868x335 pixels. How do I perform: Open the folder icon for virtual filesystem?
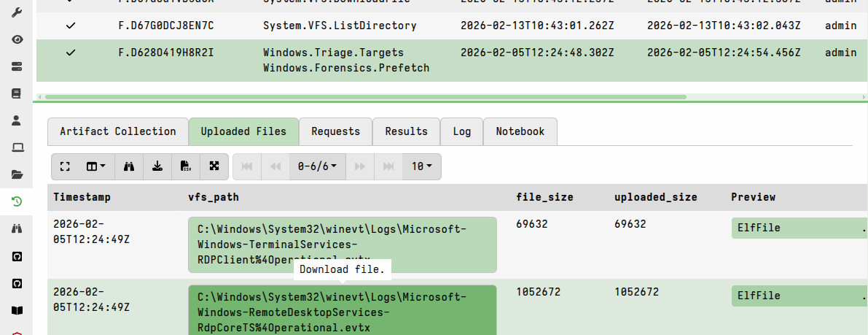point(17,174)
